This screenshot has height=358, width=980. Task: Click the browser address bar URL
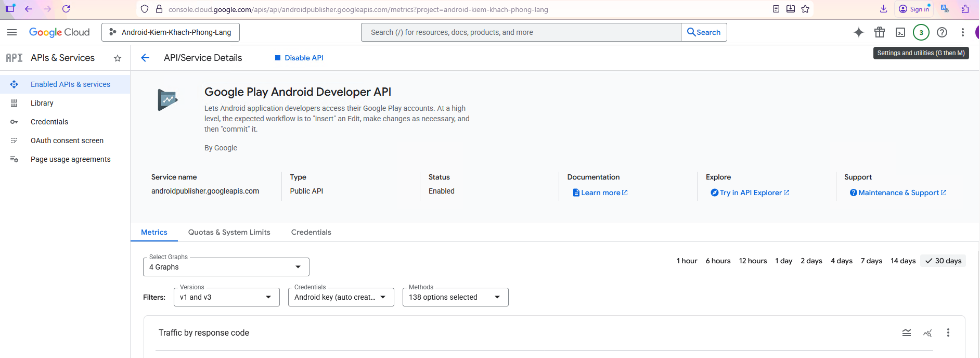click(x=358, y=9)
